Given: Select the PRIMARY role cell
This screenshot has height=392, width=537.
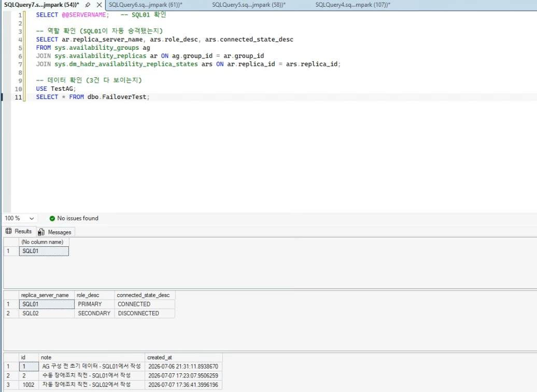Looking at the screenshot, I should pos(94,304).
